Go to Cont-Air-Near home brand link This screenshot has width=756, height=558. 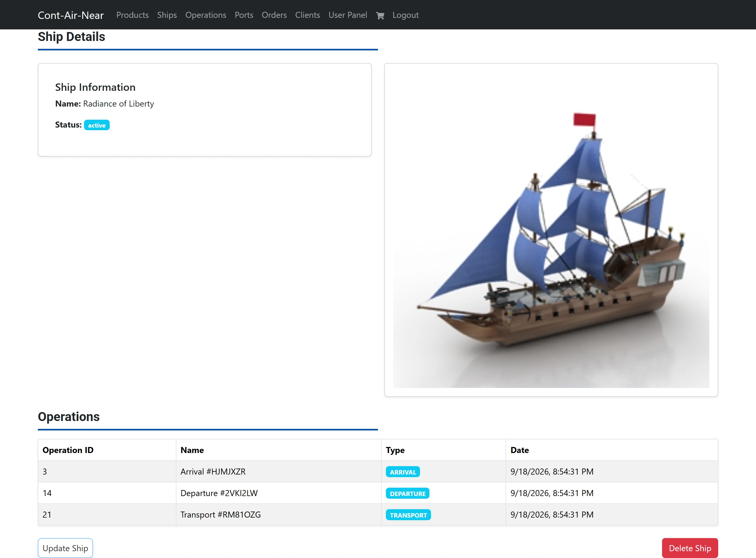[x=71, y=15]
